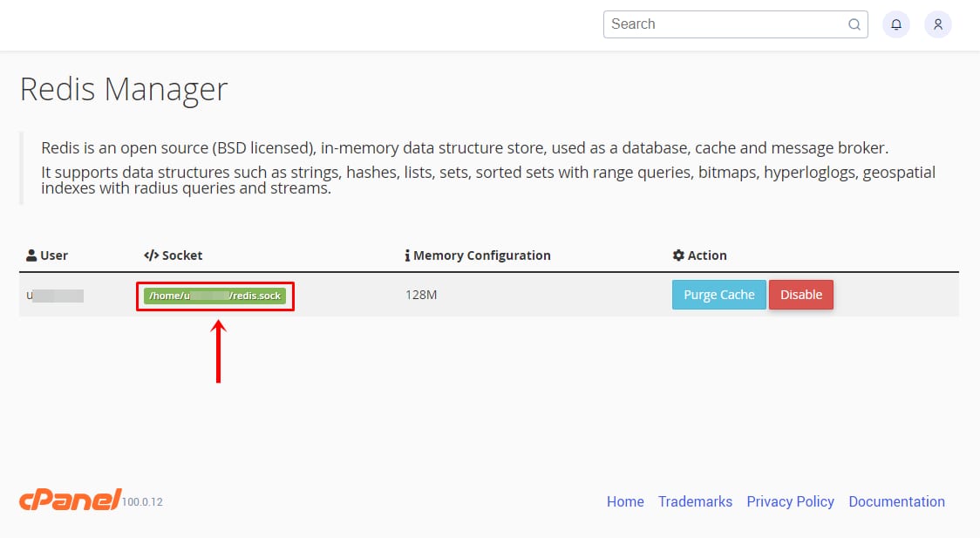980x538 pixels.
Task: Click the Action column gear icon
Action: pos(678,255)
